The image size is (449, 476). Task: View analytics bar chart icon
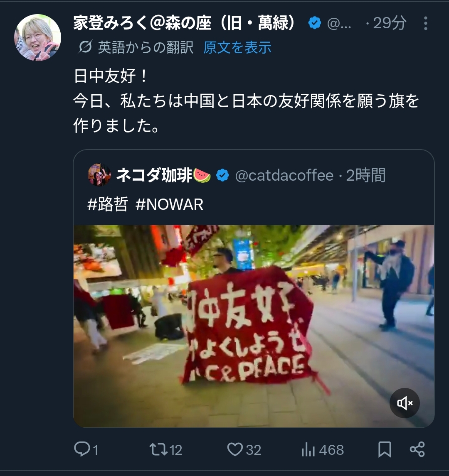click(308, 449)
